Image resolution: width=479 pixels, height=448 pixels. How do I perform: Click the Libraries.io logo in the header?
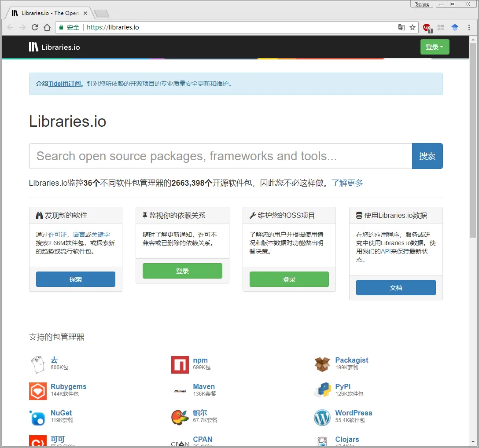[55, 47]
